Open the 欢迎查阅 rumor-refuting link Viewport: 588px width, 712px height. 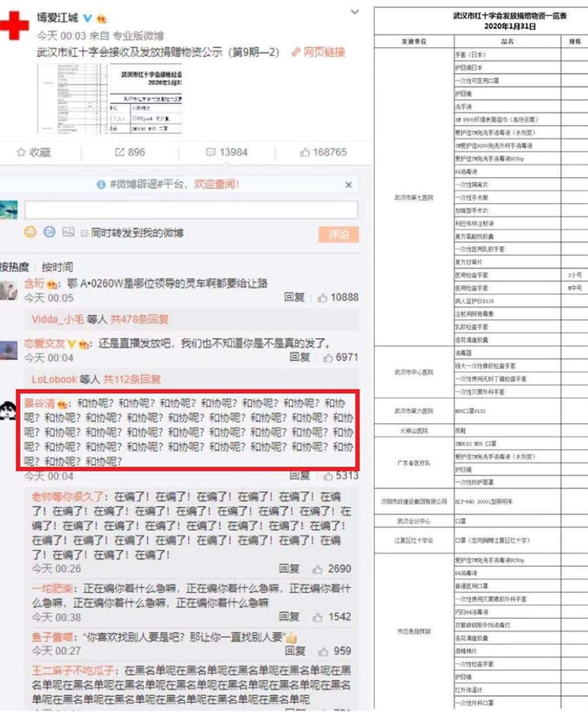point(216,185)
